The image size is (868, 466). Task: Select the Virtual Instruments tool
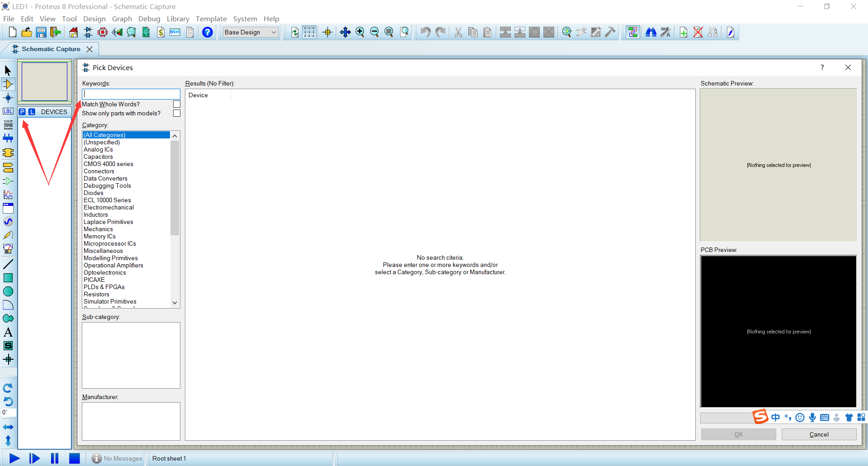click(x=8, y=249)
